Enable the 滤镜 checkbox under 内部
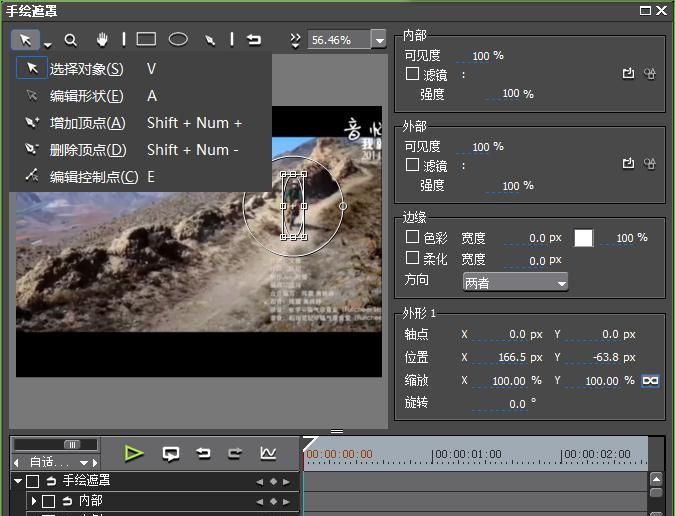 coord(412,74)
